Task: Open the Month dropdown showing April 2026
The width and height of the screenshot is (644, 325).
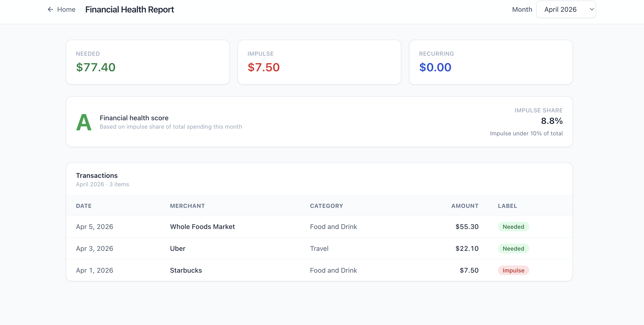Action: (x=565, y=10)
